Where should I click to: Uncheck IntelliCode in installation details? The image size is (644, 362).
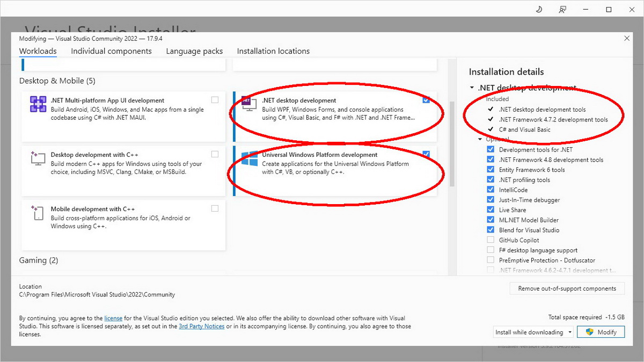[x=490, y=190]
